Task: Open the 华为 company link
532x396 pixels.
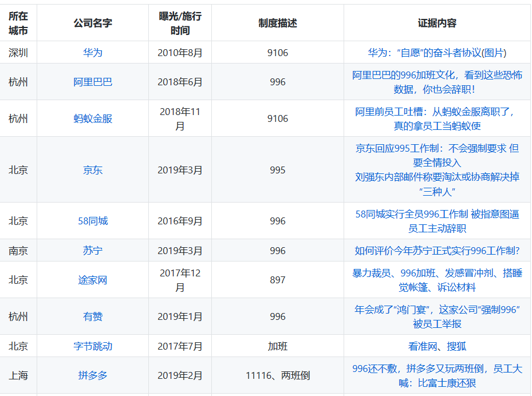Action: pyautogui.click(x=92, y=53)
